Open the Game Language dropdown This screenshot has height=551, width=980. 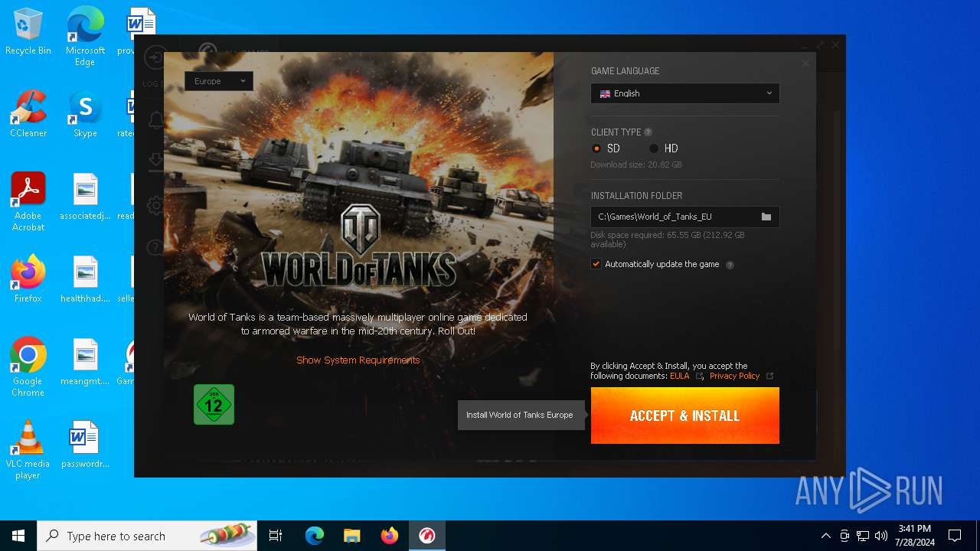tap(684, 93)
